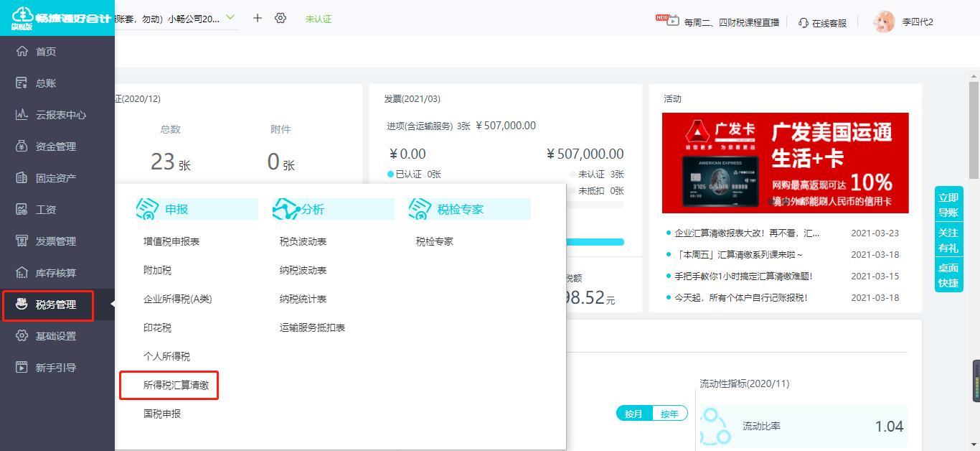Open the top settings gear icon

coord(282,18)
